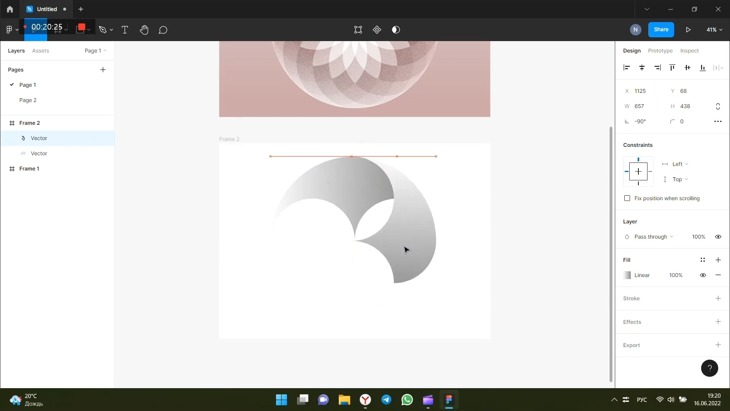730x411 pixels.
Task: Select the Text tool in the toolbar
Action: (x=125, y=30)
